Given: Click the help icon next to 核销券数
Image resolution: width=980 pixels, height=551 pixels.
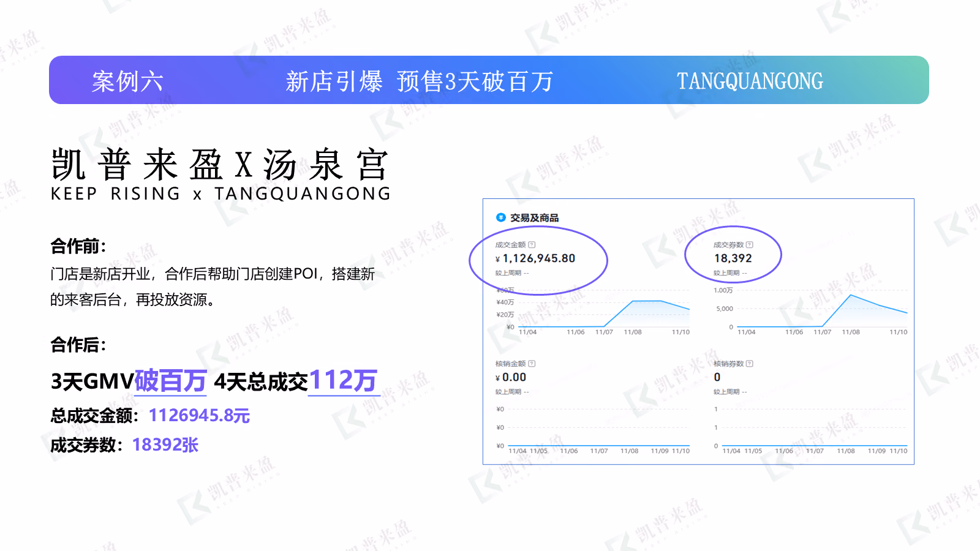Looking at the screenshot, I should (750, 364).
